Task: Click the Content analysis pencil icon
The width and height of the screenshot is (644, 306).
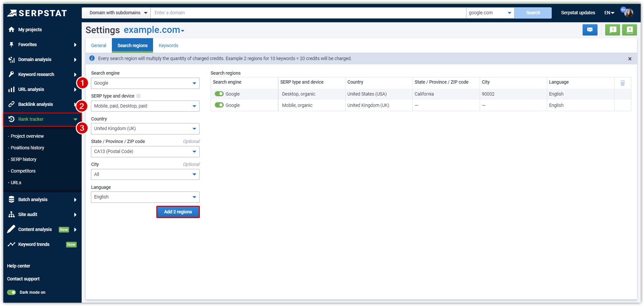Action: pyautogui.click(x=11, y=229)
